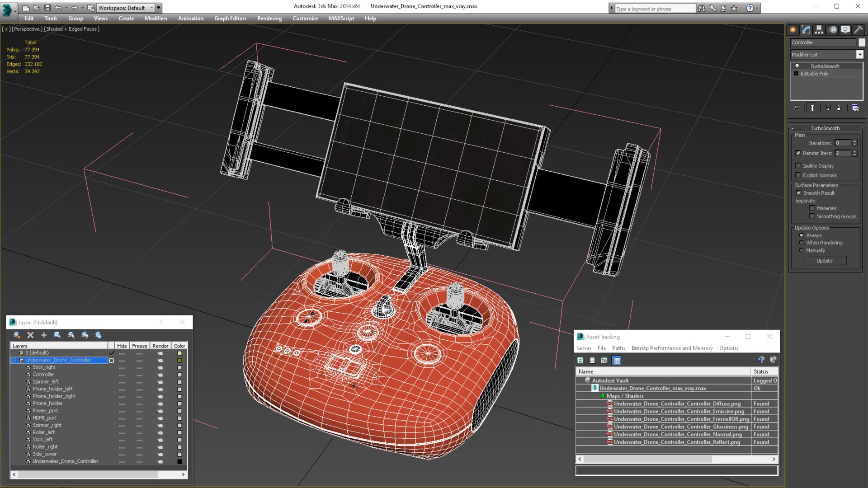Click Make Unique icon under modifier stack
This screenshot has width=868, height=488.
pyautogui.click(x=828, y=108)
